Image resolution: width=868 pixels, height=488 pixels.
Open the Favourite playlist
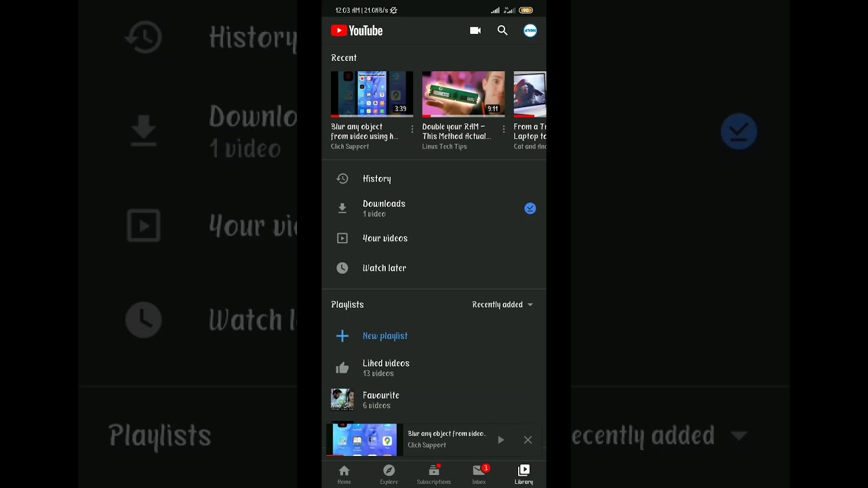pos(434,400)
